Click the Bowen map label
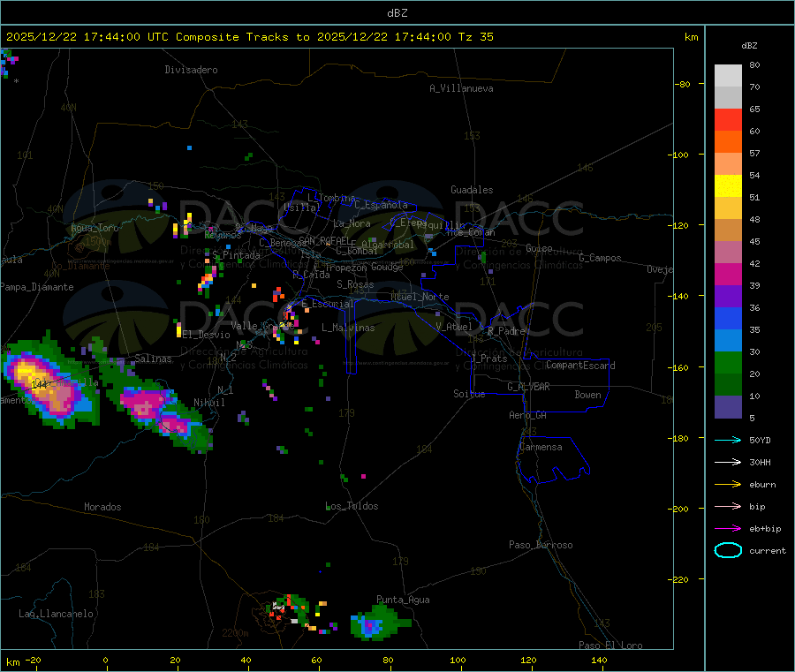The height and width of the screenshot is (672, 795). tap(588, 395)
